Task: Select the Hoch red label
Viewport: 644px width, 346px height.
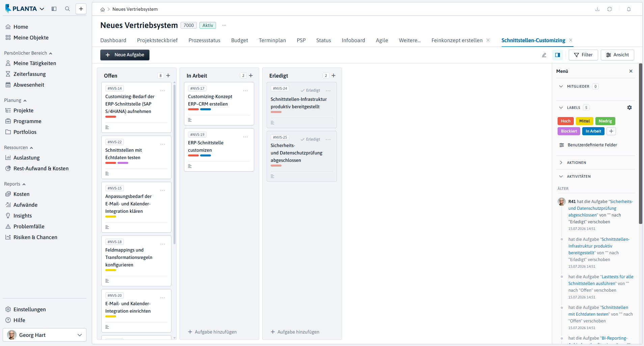Action: (566, 121)
